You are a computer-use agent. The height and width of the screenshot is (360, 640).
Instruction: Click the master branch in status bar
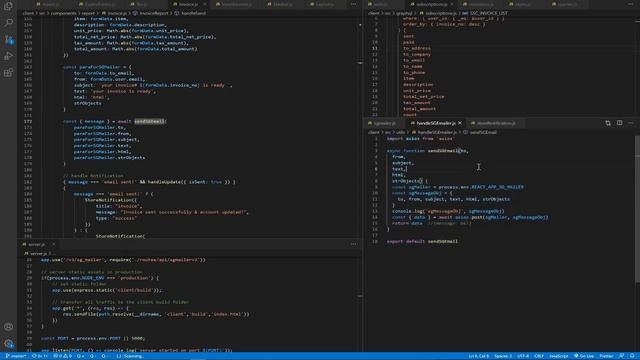(x=16, y=356)
